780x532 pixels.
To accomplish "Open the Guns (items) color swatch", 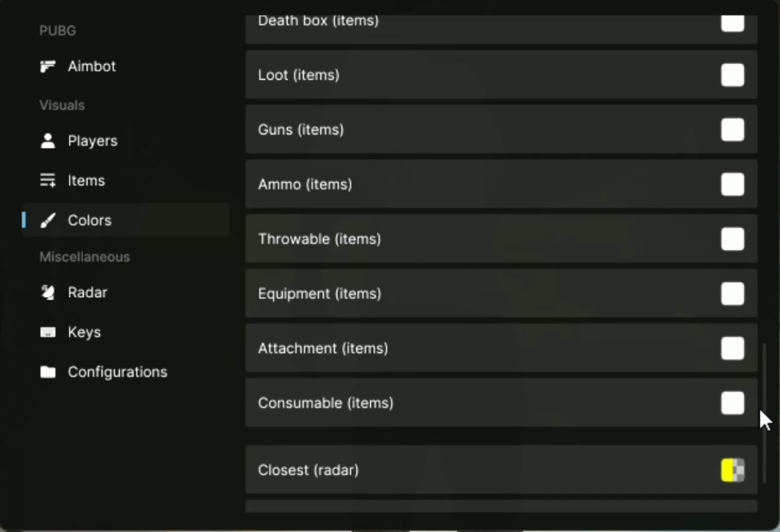I will [732, 129].
